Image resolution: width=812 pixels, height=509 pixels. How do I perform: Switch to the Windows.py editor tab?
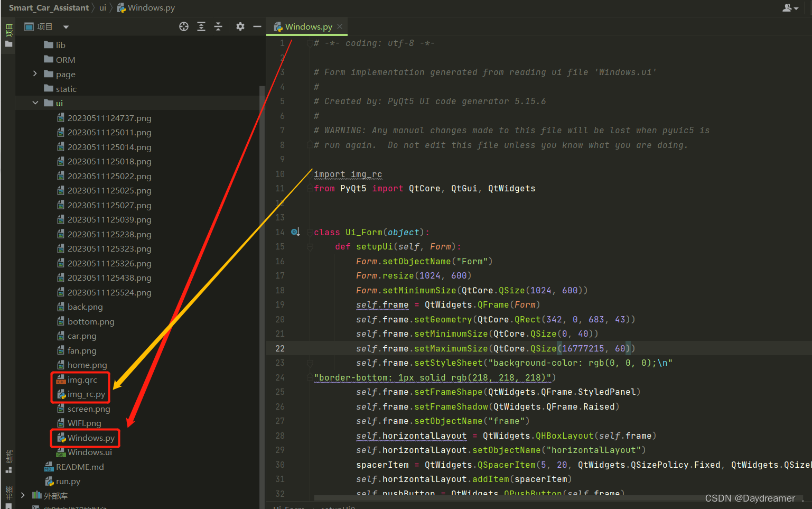pyautogui.click(x=306, y=26)
